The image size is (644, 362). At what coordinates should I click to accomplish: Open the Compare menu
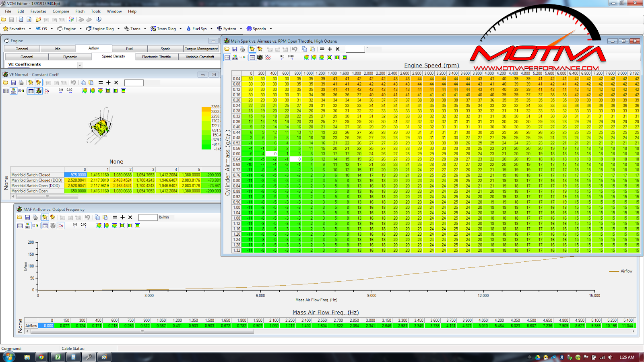61,11
